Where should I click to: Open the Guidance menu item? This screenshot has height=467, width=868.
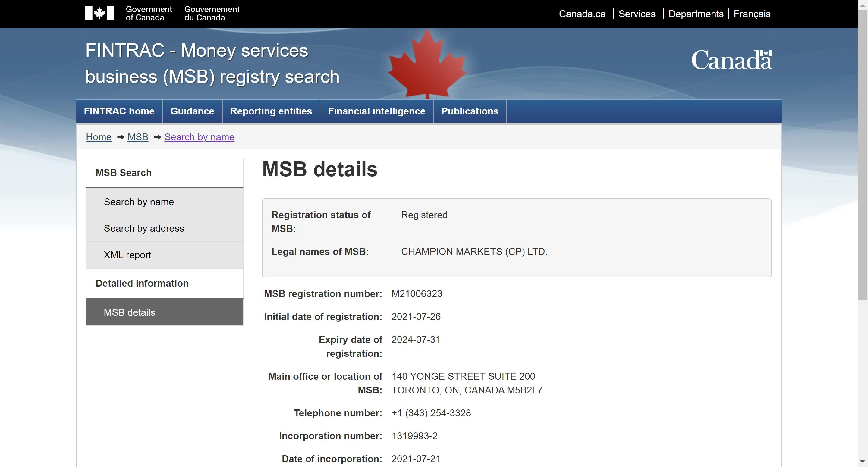click(x=192, y=111)
